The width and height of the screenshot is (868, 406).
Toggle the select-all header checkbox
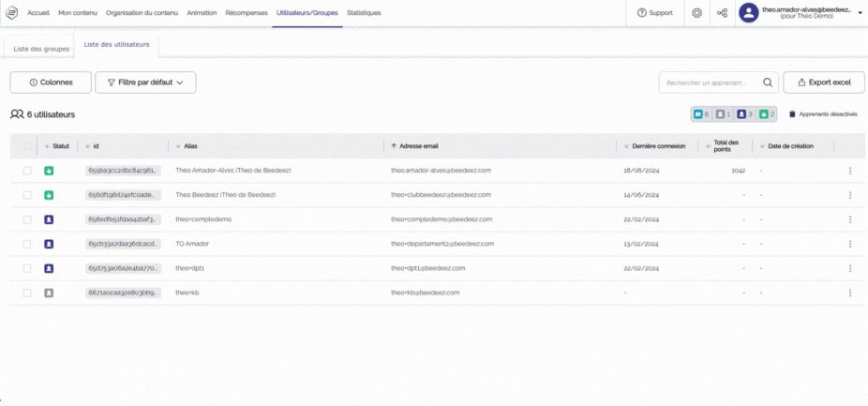[27, 146]
